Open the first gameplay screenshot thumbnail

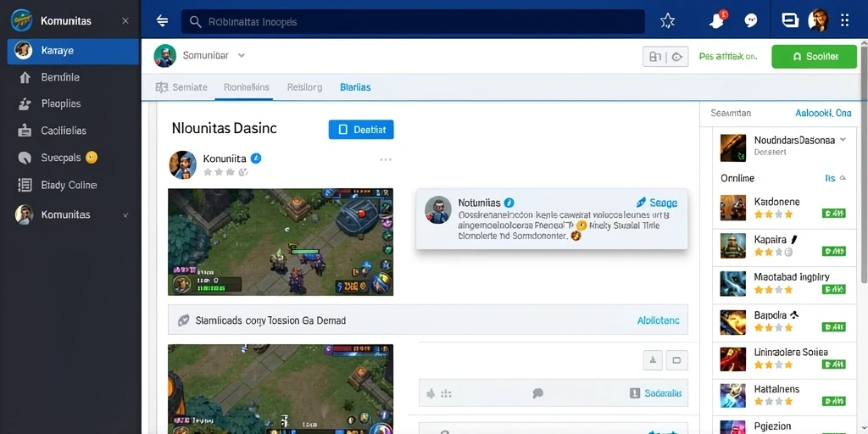(x=281, y=242)
